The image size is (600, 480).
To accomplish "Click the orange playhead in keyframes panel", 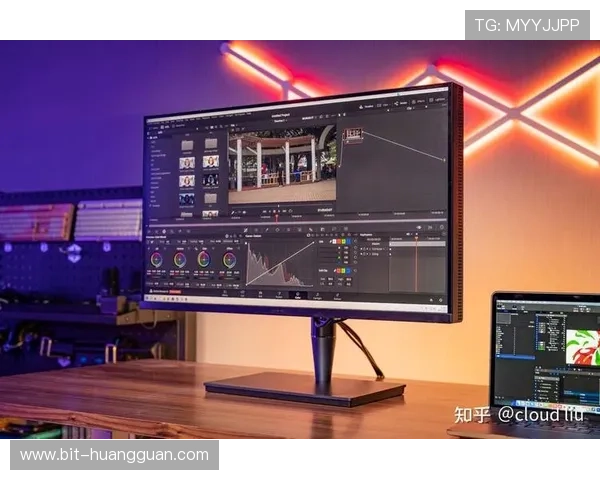I will 417,262.
